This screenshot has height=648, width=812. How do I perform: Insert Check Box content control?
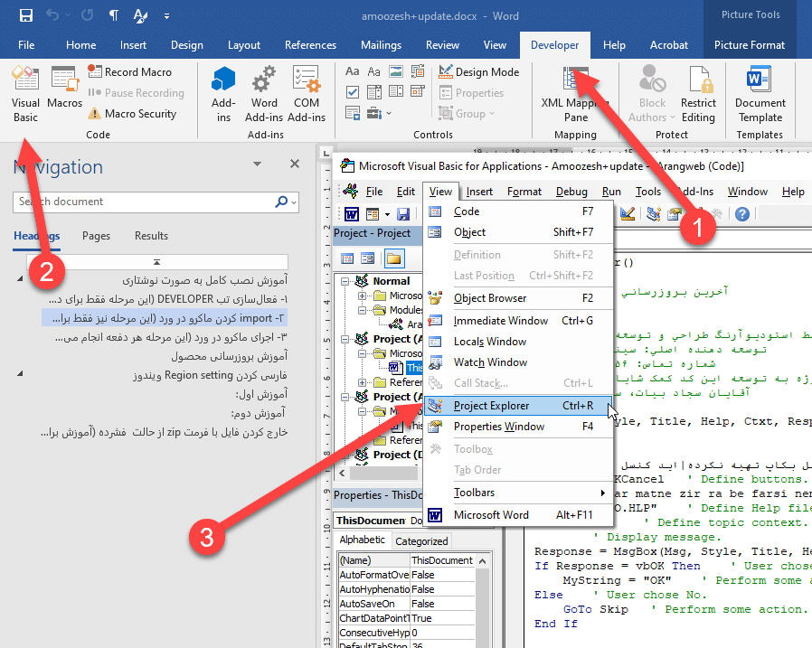(353, 92)
